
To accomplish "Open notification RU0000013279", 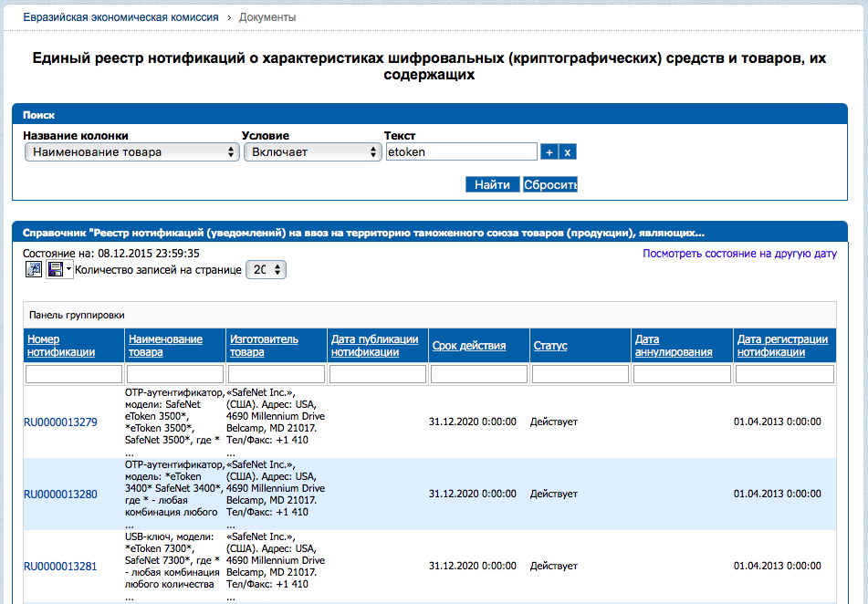I will [60, 422].
